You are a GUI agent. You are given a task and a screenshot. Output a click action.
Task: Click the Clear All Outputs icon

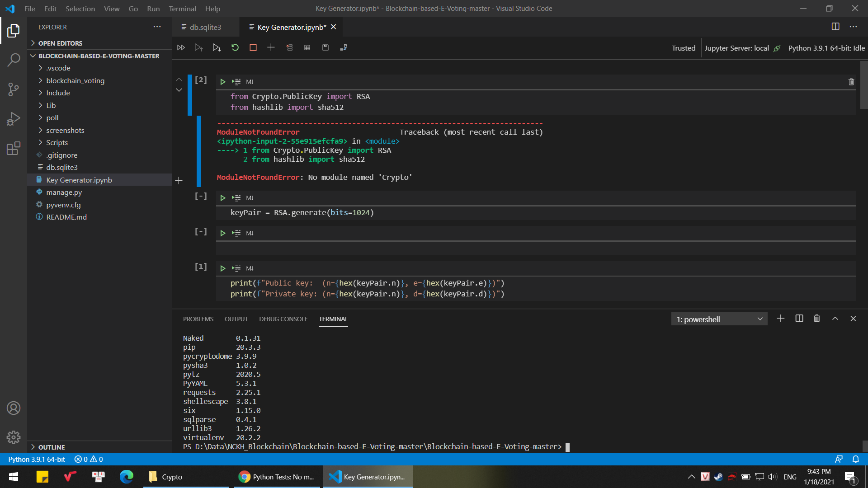(x=289, y=47)
